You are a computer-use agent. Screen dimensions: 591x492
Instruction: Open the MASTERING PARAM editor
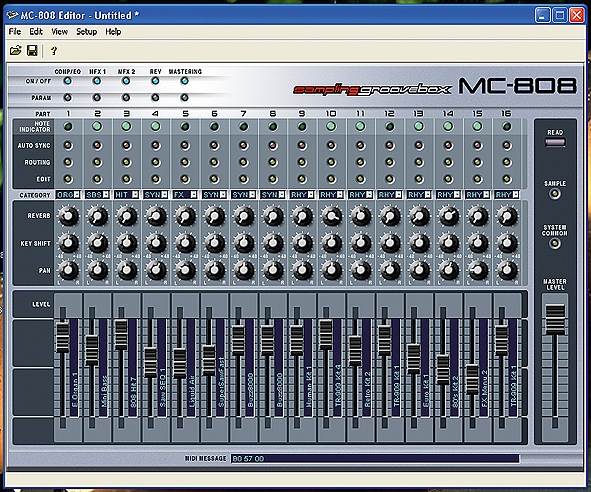(184, 98)
